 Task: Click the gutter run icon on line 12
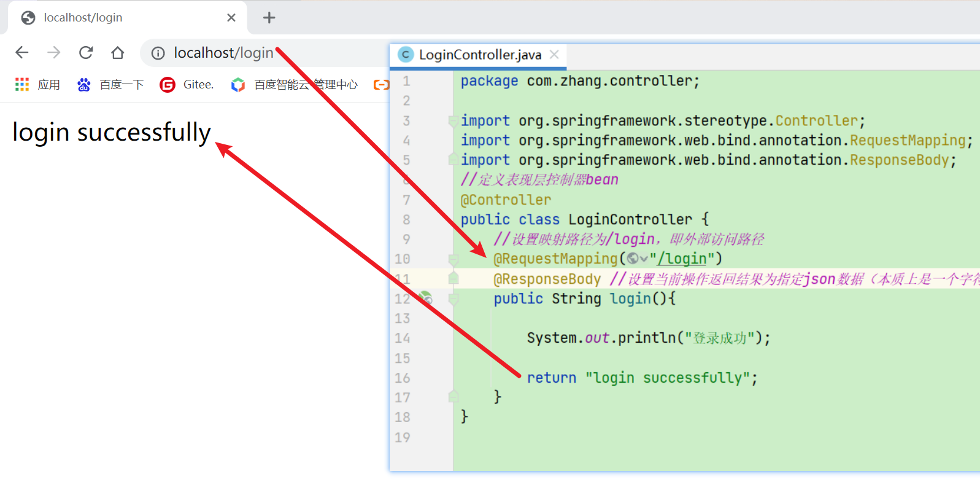tap(425, 299)
